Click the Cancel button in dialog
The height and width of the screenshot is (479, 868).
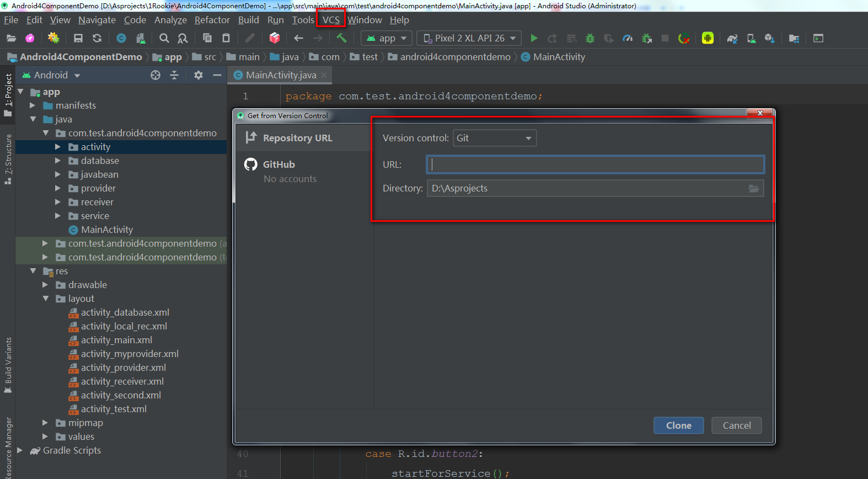(737, 425)
